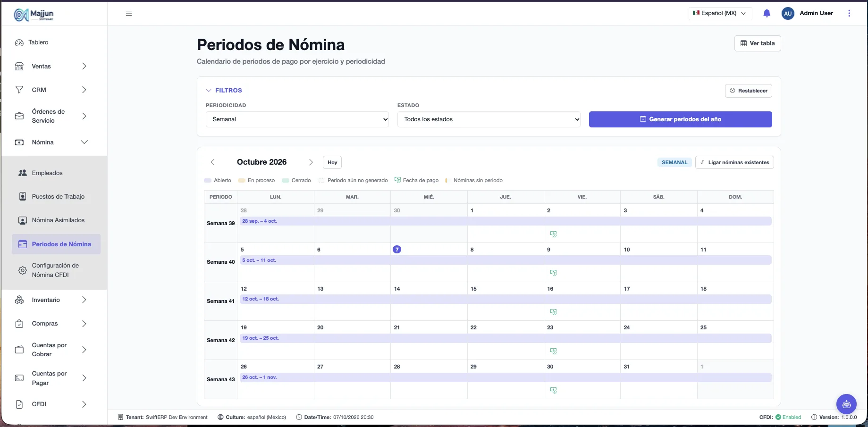Click payment date icon on October 16
868x427 pixels.
[554, 312]
